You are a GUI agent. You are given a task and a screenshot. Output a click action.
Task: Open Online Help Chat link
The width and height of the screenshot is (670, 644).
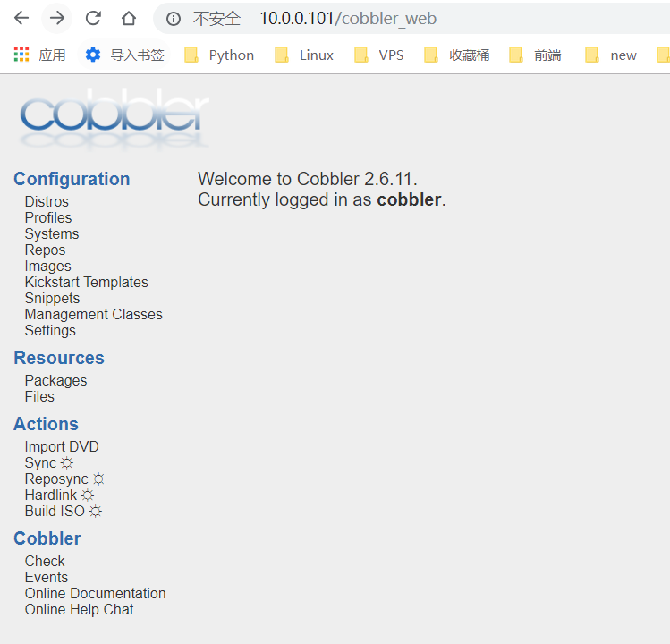click(x=79, y=609)
